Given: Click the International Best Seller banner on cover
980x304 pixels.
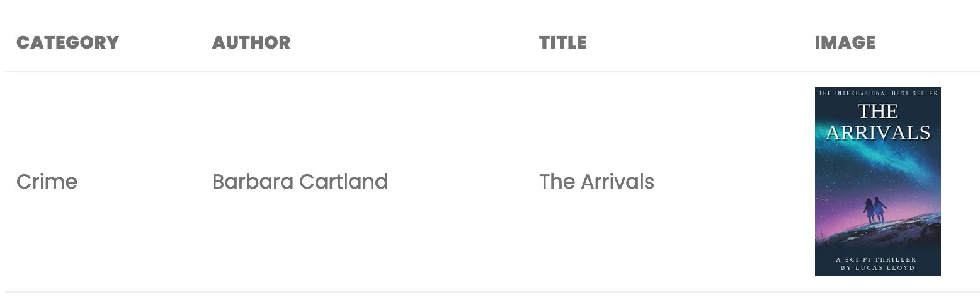Looking at the screenshot, I should tap(878, 93).
